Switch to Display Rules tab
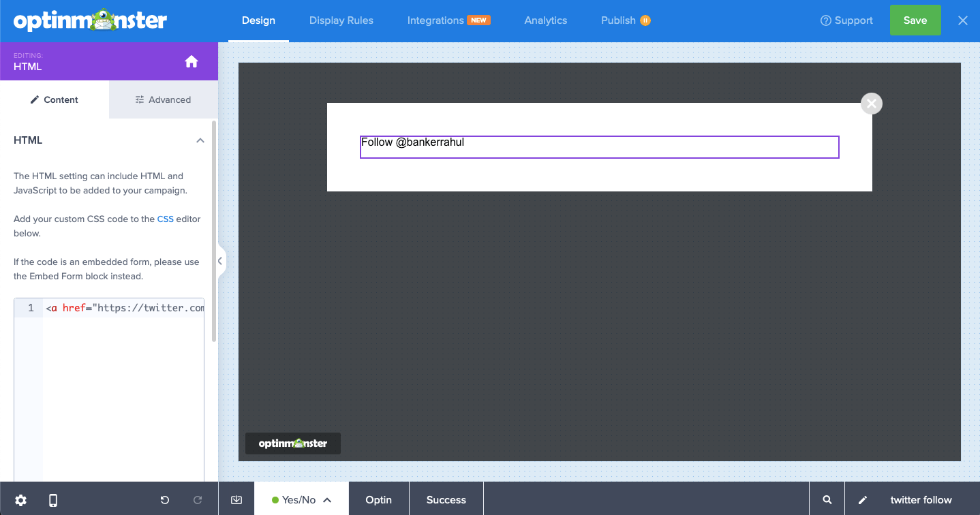 click(x=341, y=20)
